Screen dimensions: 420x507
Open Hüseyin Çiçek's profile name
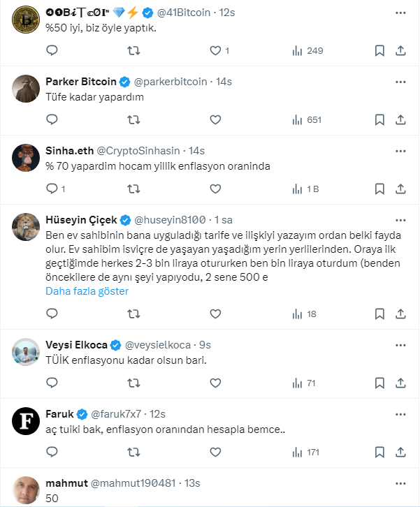pos(82,219)
